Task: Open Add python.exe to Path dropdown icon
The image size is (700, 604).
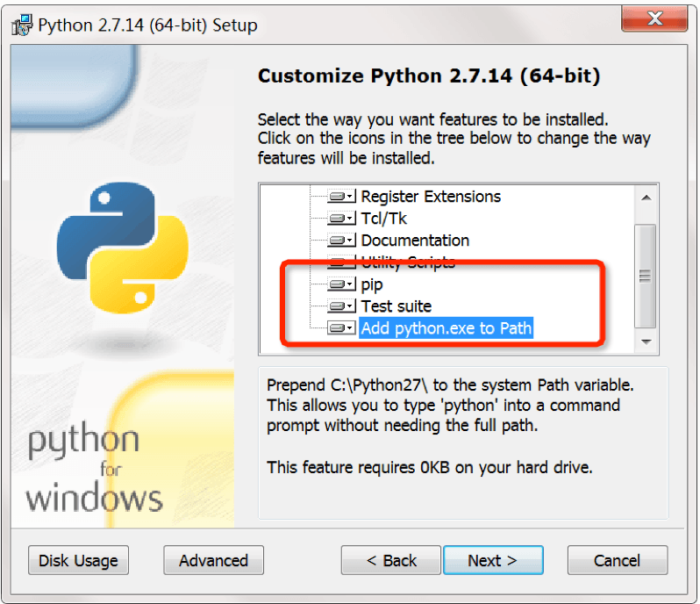Action: [x=341, y=328]
